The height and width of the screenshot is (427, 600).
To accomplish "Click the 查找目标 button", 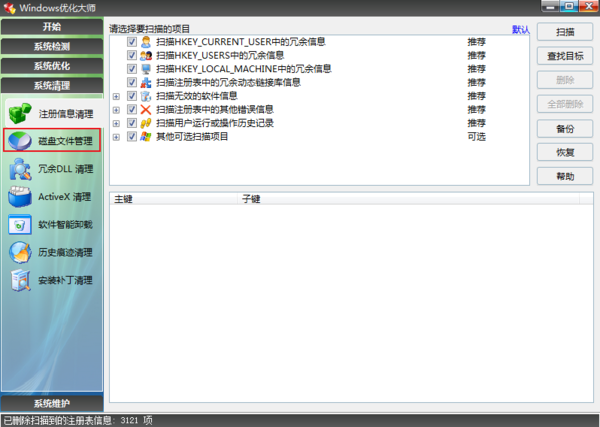I will coord(565,56).
